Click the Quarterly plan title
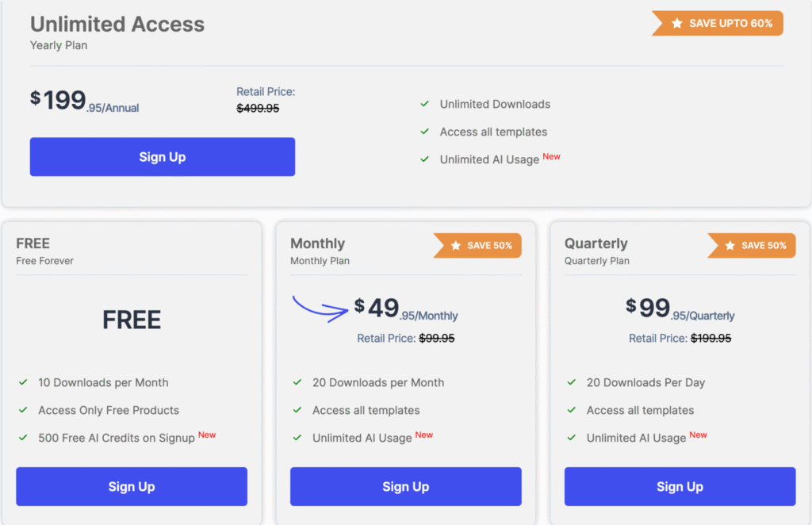 point(596,243)
